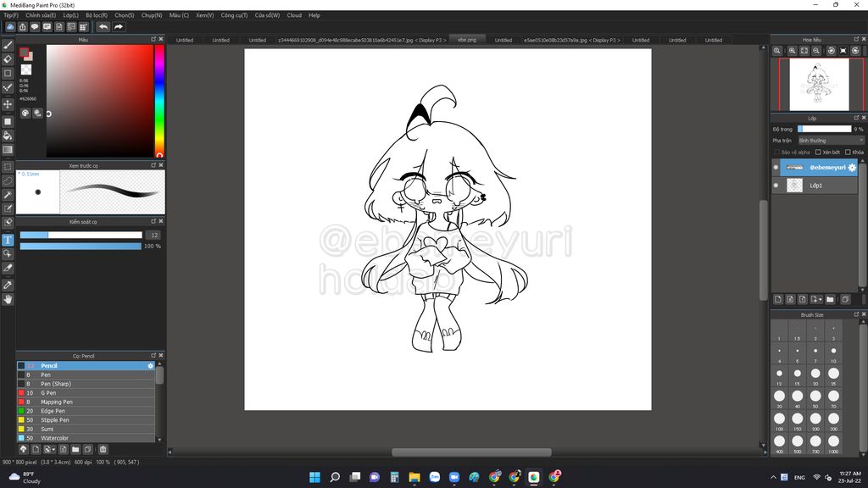Toggle Bảo vệ alpha checkbox

[x=776, y=152]
